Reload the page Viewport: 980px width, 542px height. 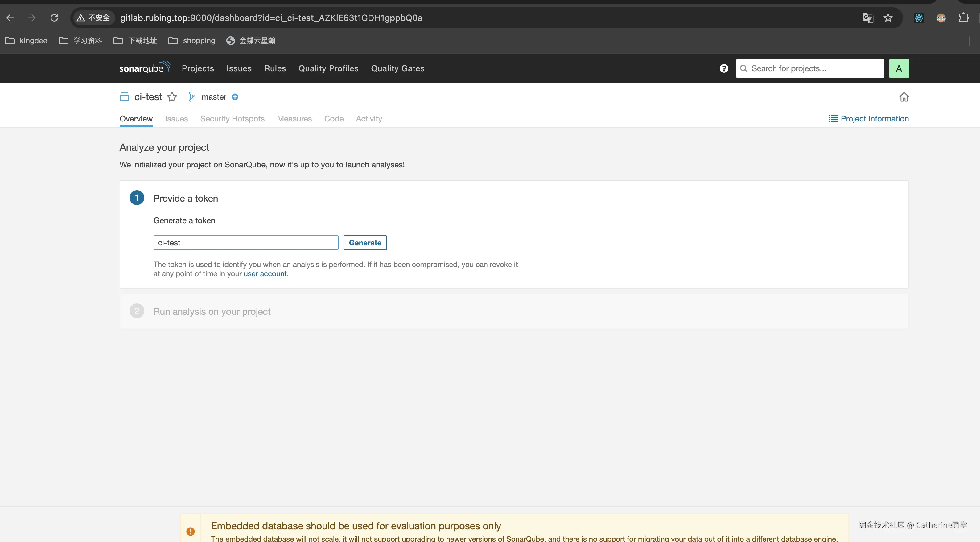(54, 18)
